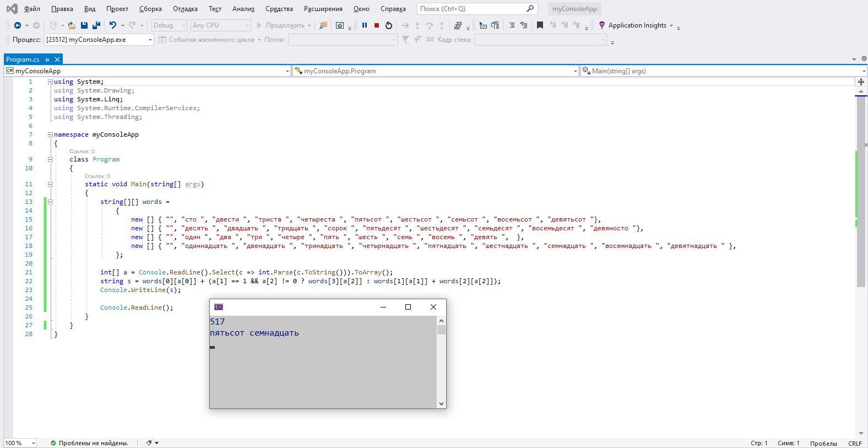Open the Отладка menu
This screenshot has width=868, height=448.
pos(185,9)
